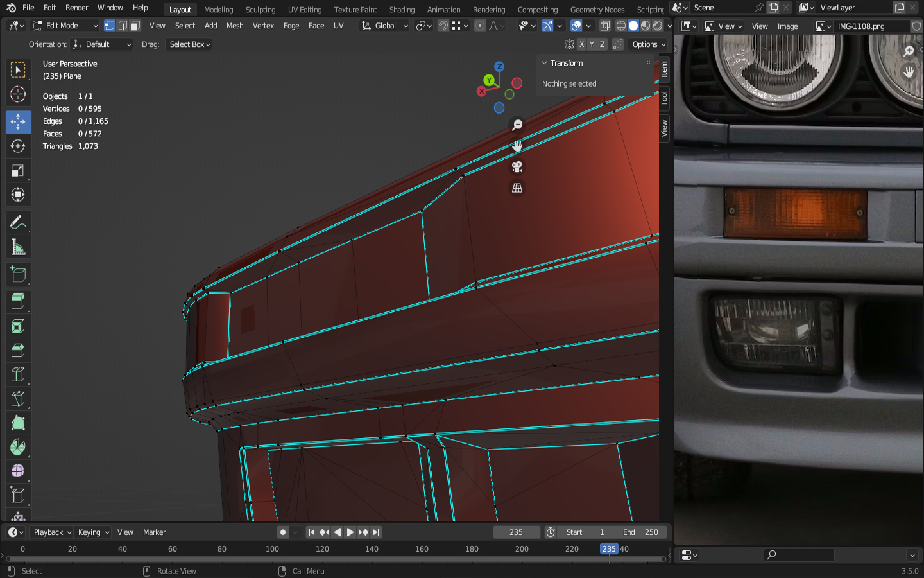The width and height of the screenshot is (924, 578).
Task: Toggle X axis mirror
Action: pyautogui.click(x=581, y=44)
